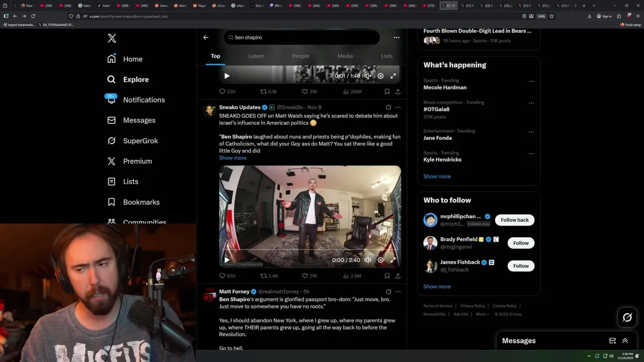Open Bookmarks in sidebar
The width and height of the screenshot is (644, 362).
click(x=133, y=202)
